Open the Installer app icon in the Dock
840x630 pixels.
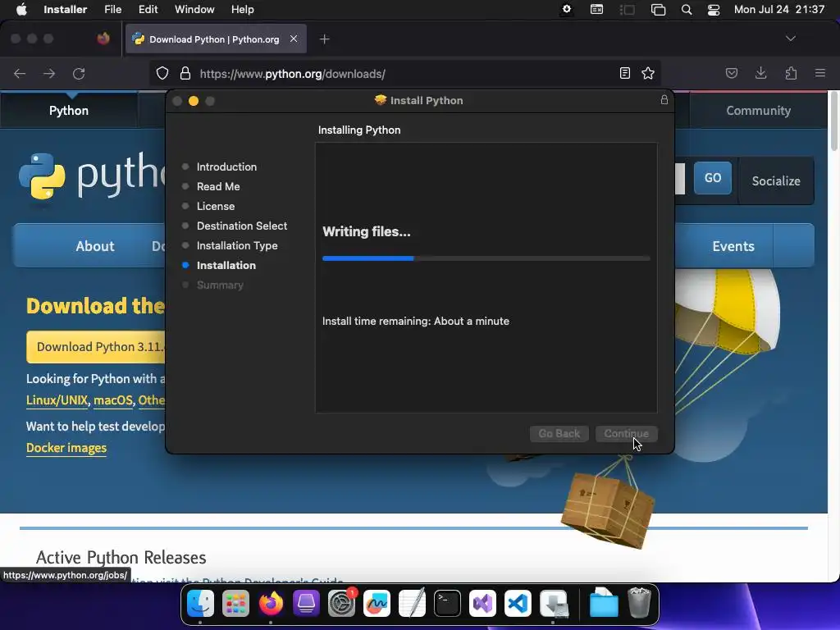point(554,603)
